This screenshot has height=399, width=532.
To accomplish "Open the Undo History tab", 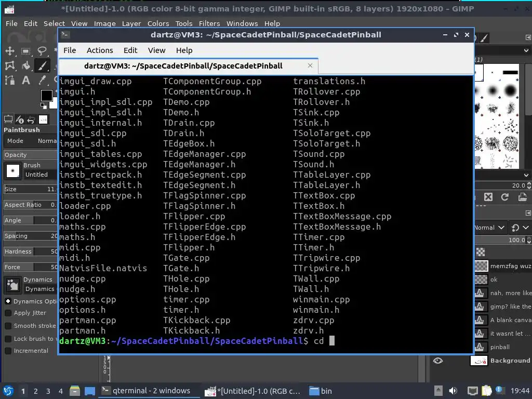I will [31, 119].
